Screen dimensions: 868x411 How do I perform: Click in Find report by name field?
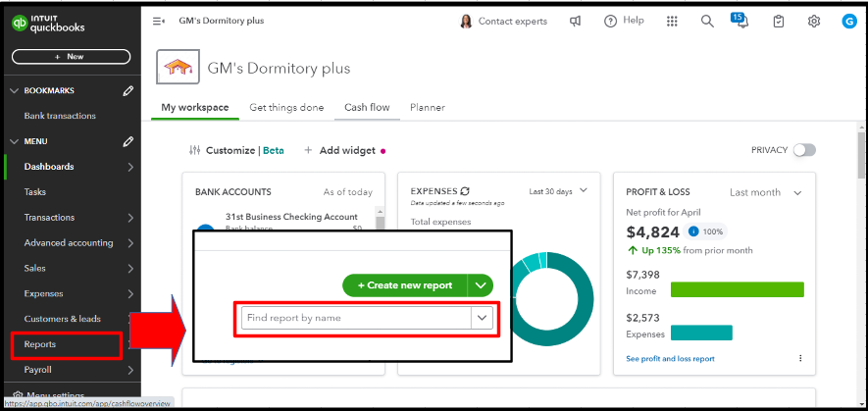coord(356,318)
